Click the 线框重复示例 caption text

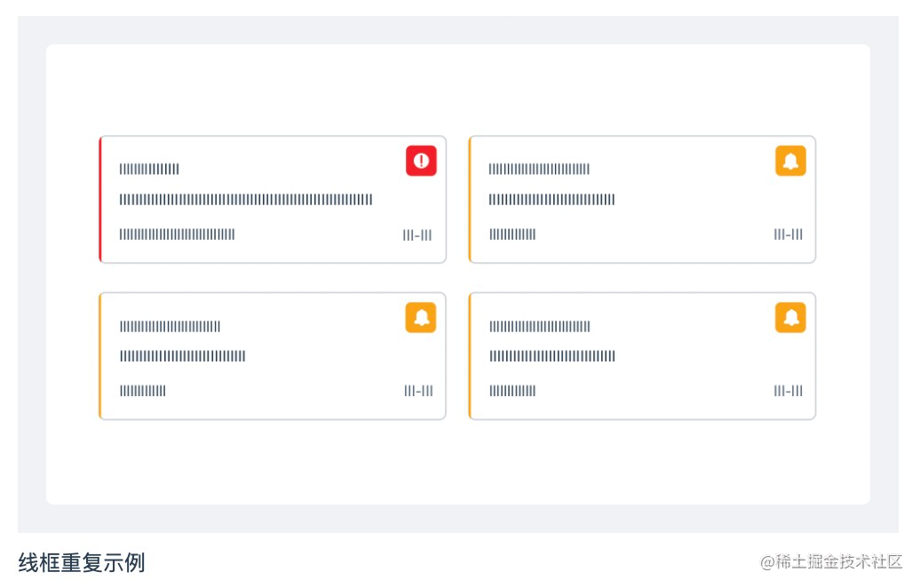click(x=82, y=562)
